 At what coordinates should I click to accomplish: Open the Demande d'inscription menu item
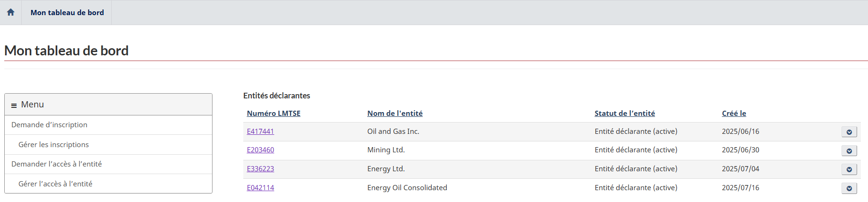(49, 125)
